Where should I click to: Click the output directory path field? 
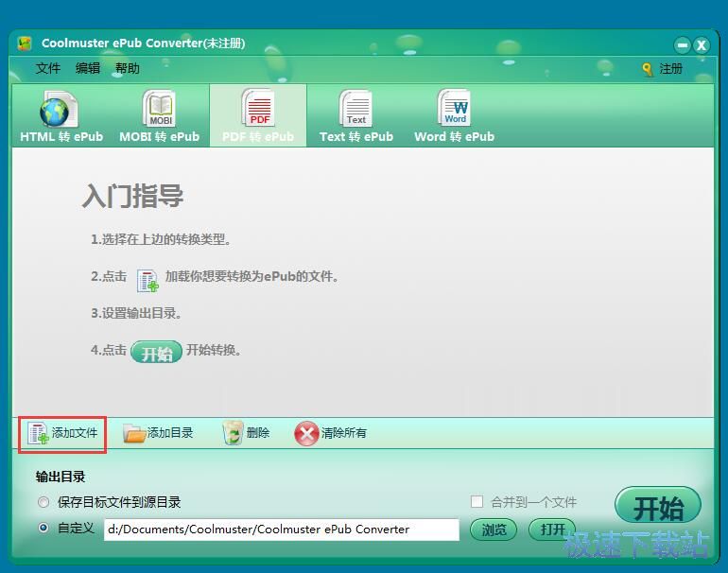pos(282,530)
